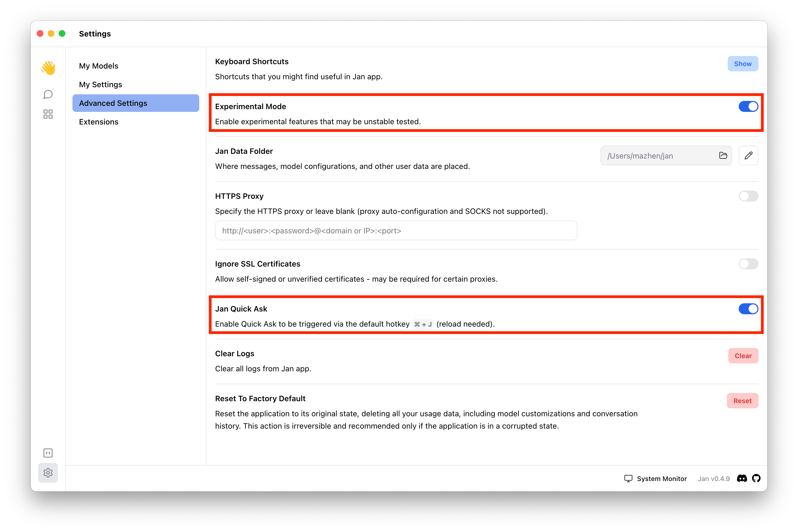Image resolution: width=798 pixels, height=532 pixels.
Task: Open GitHub from the footer icon
Action: click(x=756, y=479)
